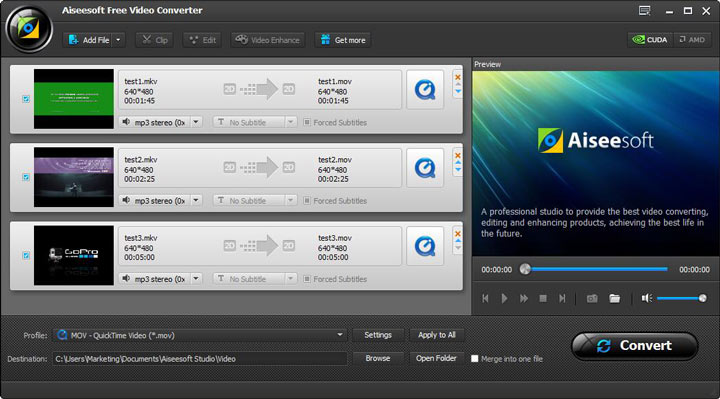
Task: Click the preview seek slider handle
Action: click(x=525, y=269)
